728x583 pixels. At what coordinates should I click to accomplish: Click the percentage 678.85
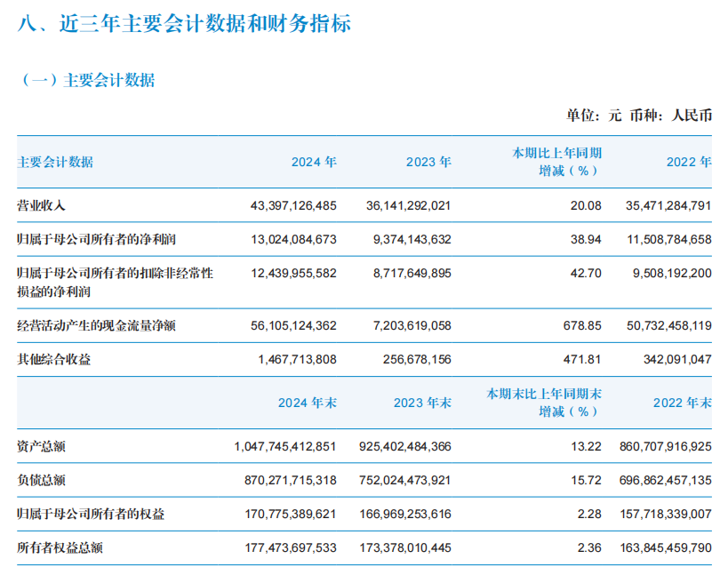582,325
